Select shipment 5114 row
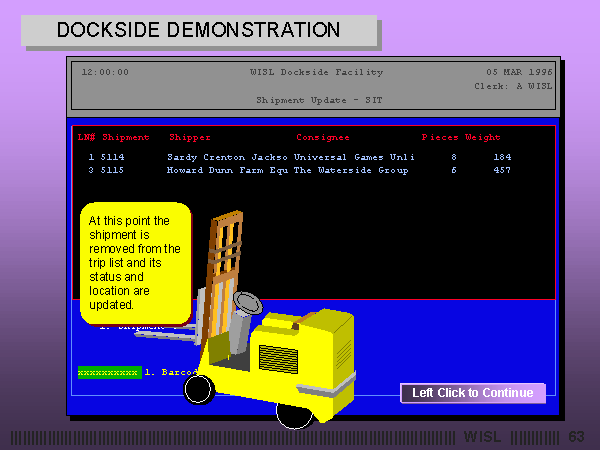This screenshot has width=600, height=450. point(298,157)
